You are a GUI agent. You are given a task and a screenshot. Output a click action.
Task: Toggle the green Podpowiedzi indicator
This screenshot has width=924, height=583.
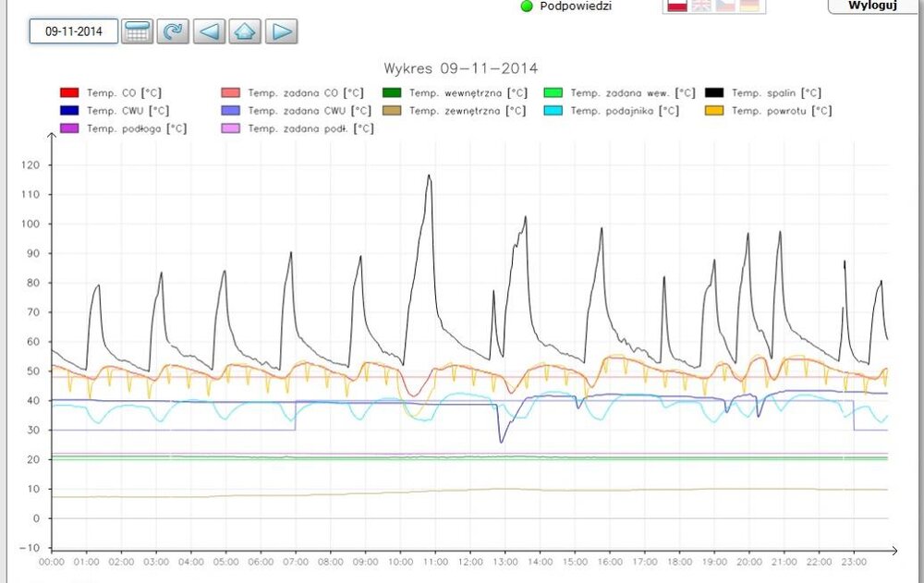528,6
